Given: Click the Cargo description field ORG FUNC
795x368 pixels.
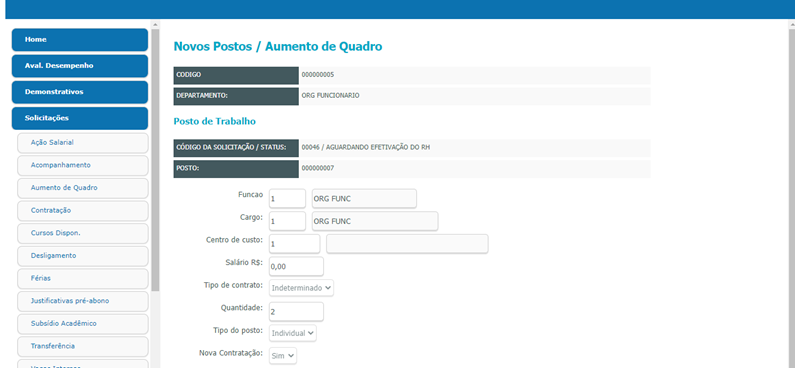Looking at the screenshot, I should click(x=375, y=221).
